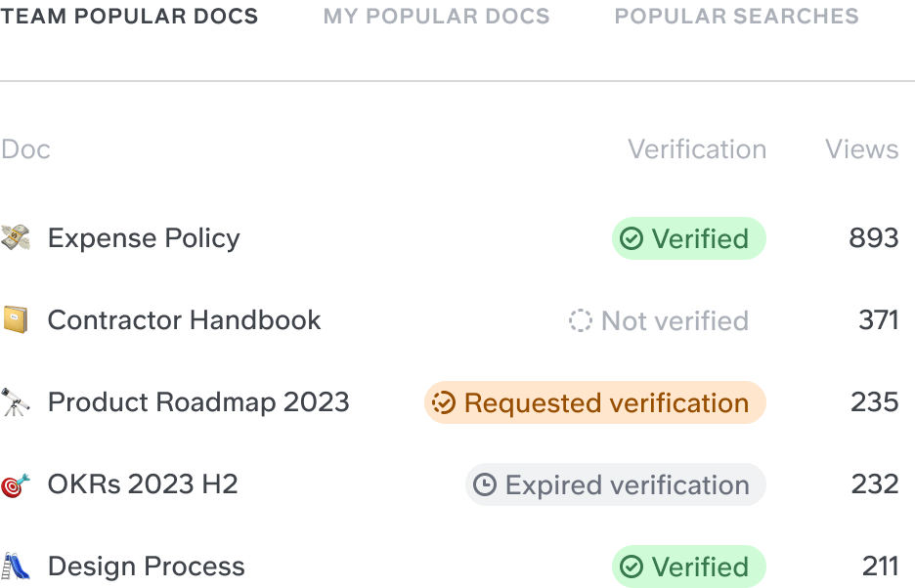Click the clock icon in the Expired verification badge
Image resolution: width=915 pixels, height=588 pixels.
(x=485, y=484)
